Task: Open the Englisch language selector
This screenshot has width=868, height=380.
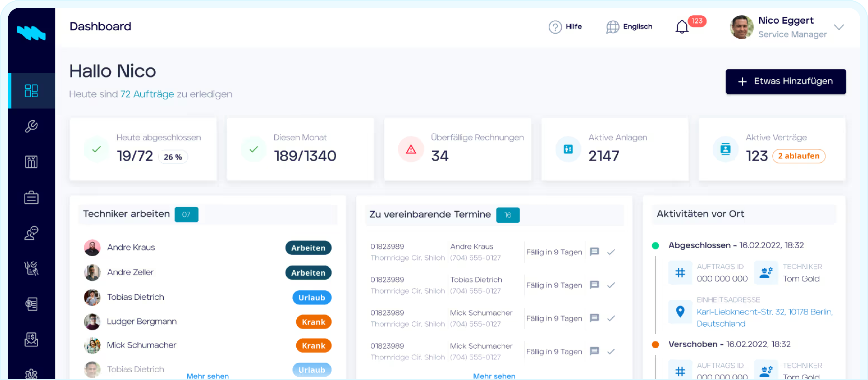Action: pos(629,27)
